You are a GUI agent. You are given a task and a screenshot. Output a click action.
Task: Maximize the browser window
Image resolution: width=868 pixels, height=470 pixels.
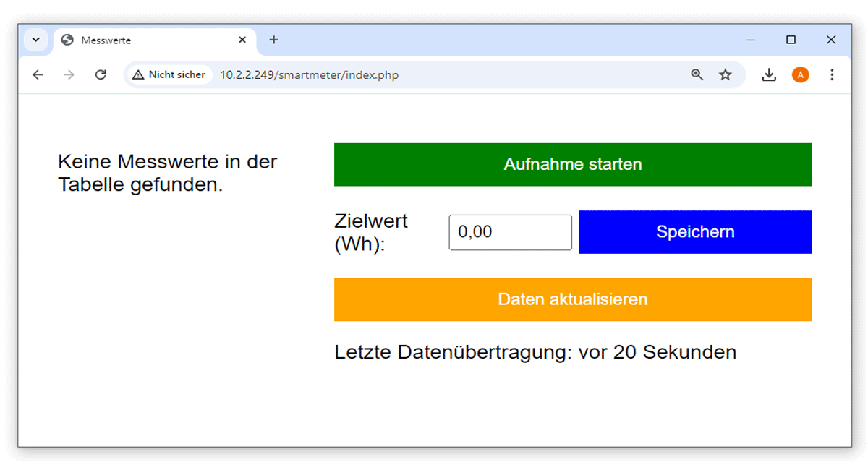tap(791, 40)
